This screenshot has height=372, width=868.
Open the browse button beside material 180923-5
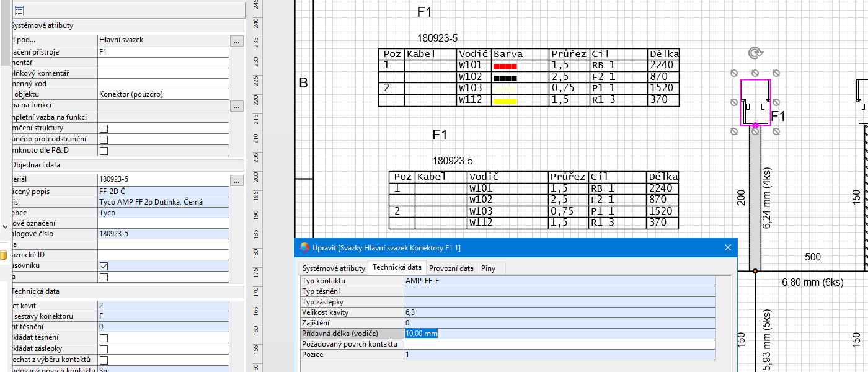236,180
